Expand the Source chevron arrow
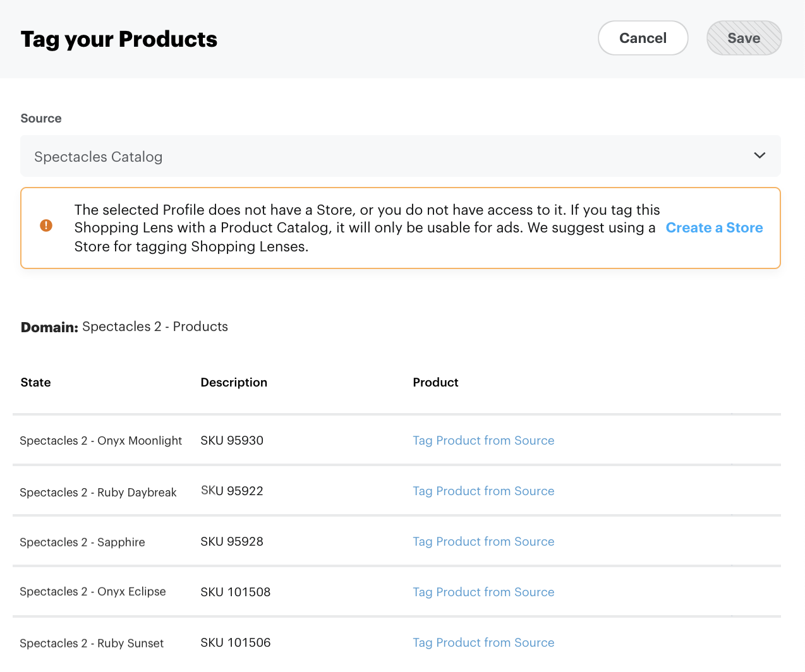 click(760, 155)
